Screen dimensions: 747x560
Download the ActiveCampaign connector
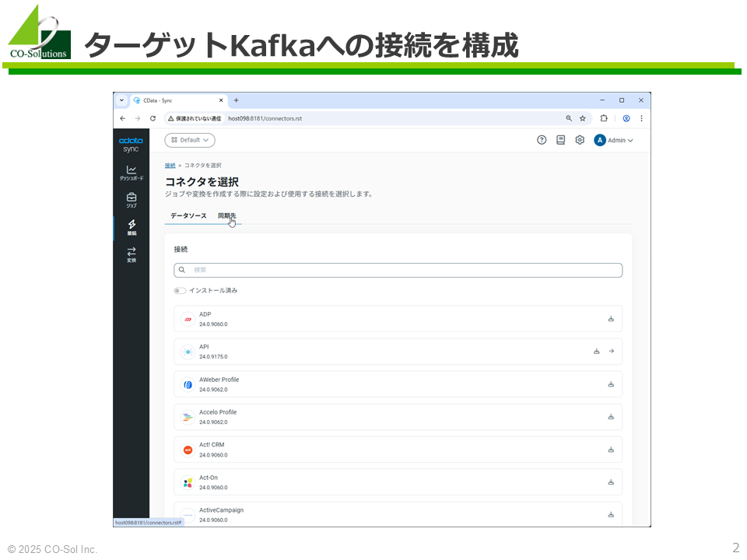tap(611, 515)
